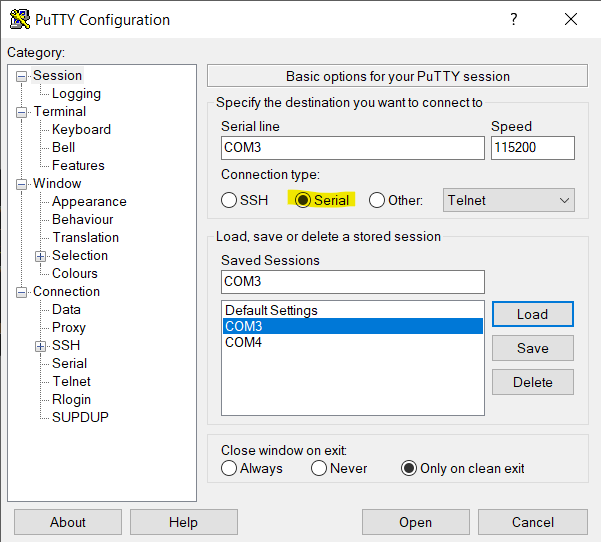Expand the Selection tree node

(x=41, y=256)
